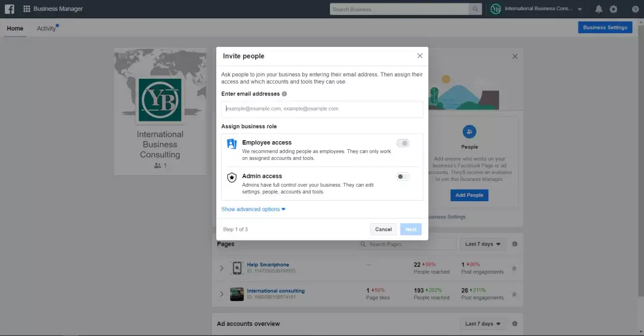This screenshot has height=336, width=644.
Task: Click the Employee access badge icon
Action: click(x=231, y=144)
